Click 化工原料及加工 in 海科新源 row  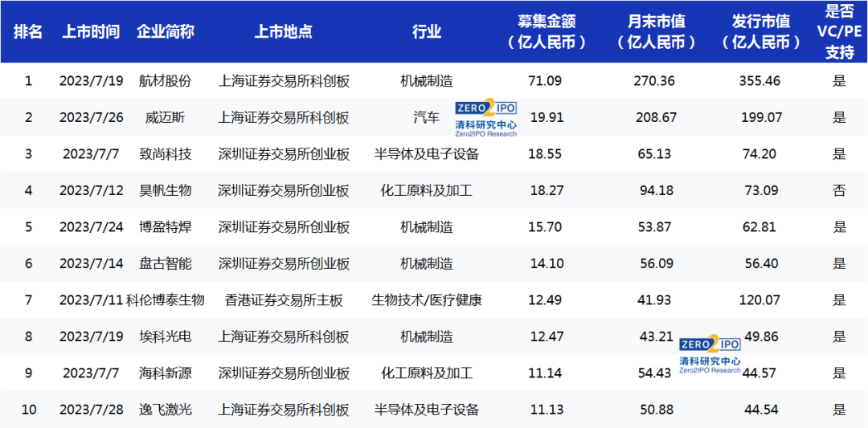click(427, 373)
